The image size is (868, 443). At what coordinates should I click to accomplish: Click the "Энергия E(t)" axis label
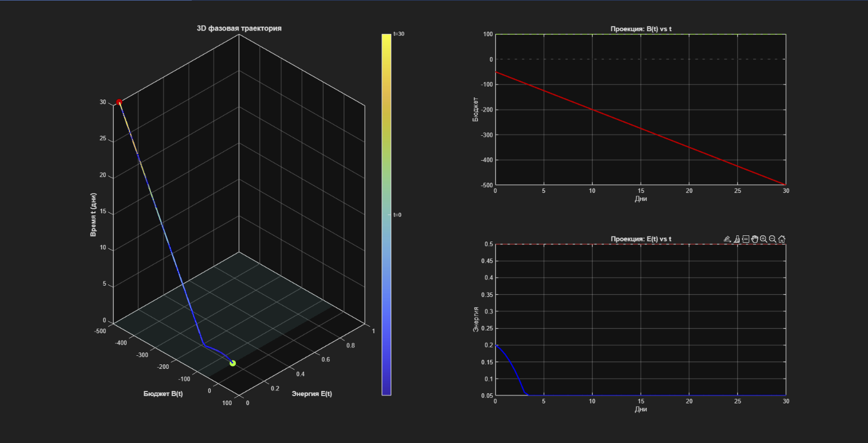[312, 394]
